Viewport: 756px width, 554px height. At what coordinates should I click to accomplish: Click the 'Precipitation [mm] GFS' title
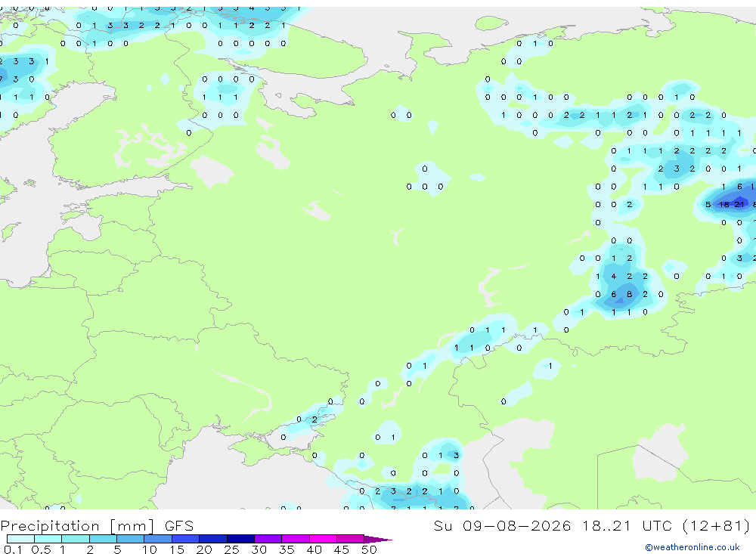(97, 526)
